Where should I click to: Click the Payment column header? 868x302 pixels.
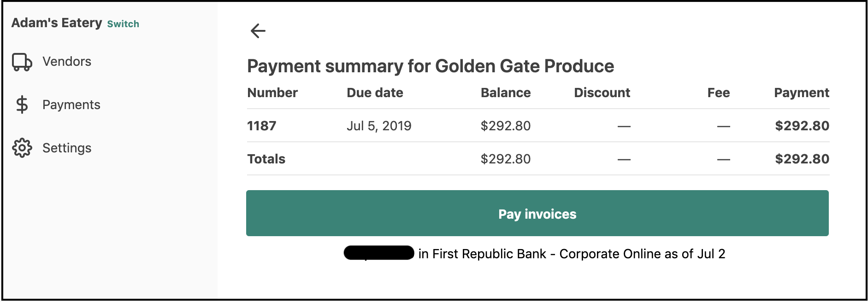802,93
